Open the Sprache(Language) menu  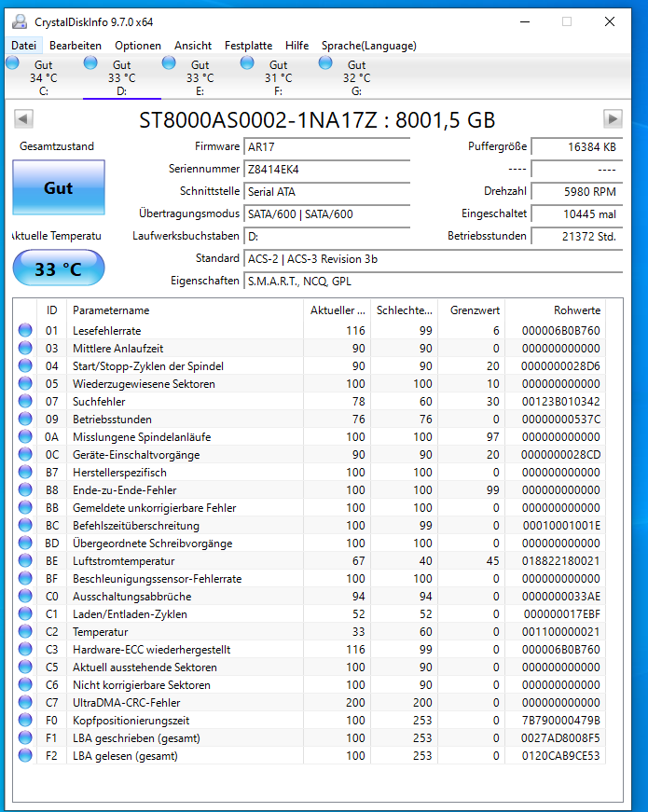369,46
